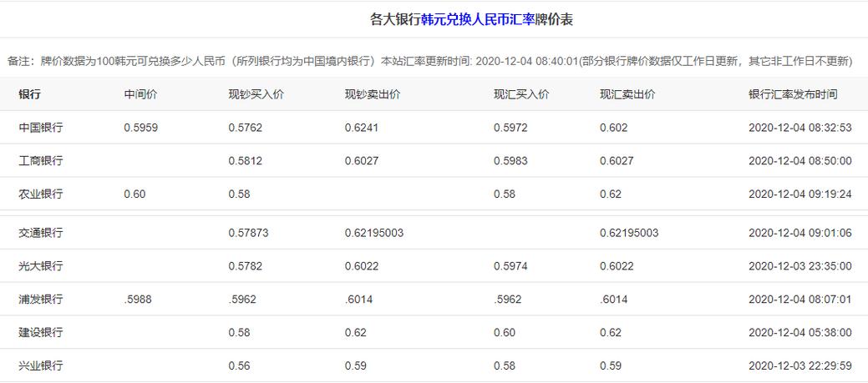
Task: Click 浦发银行 现汇买入价 value .5962
Action: click(508, 299)
